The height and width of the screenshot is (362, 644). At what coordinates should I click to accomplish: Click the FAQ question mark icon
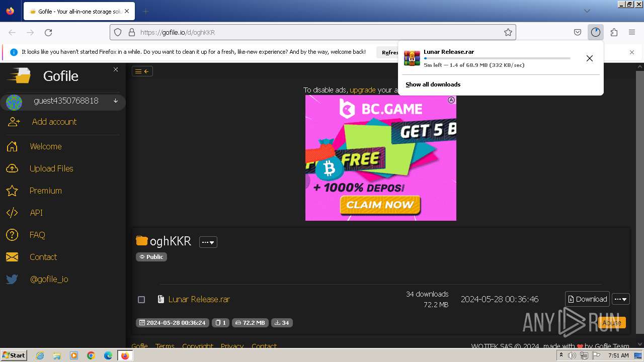pos(12,235)
